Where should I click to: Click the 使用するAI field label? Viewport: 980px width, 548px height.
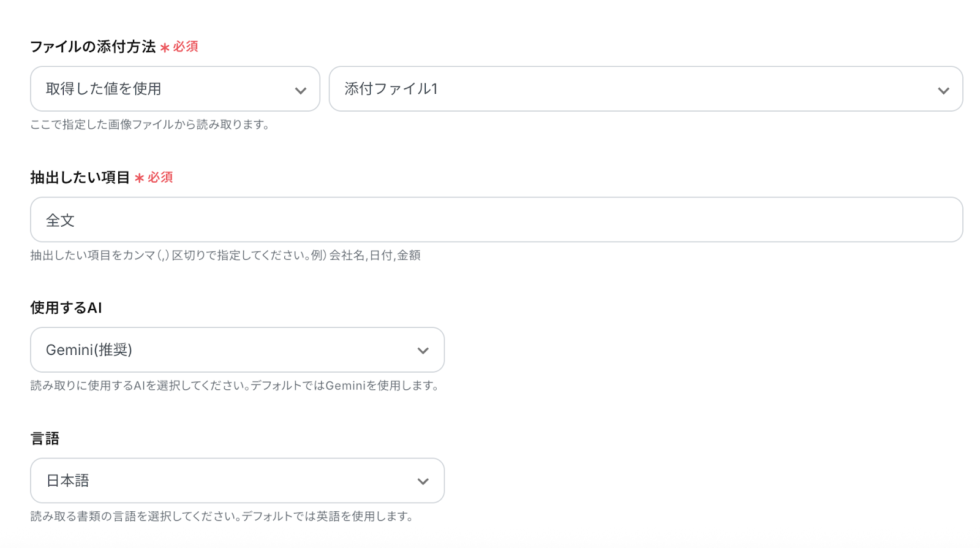pyautogui.click(x=66, y=308)
